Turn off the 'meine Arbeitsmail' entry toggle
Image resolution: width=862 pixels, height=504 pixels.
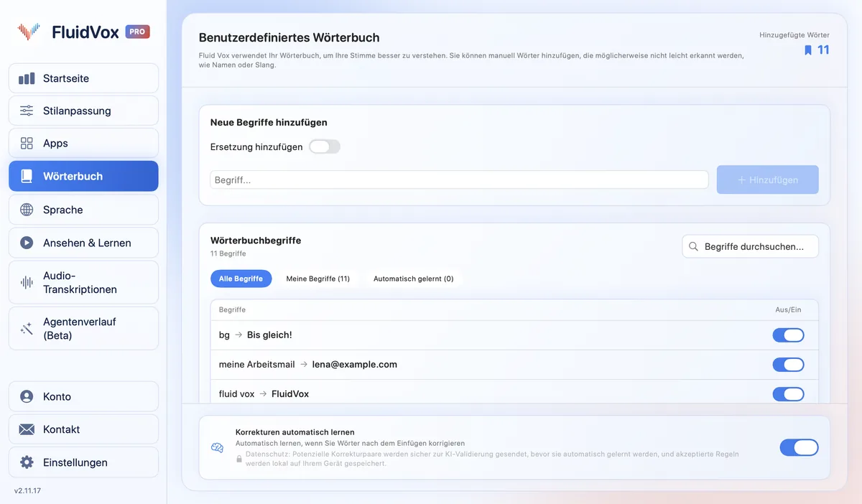(x=788, y=365)
